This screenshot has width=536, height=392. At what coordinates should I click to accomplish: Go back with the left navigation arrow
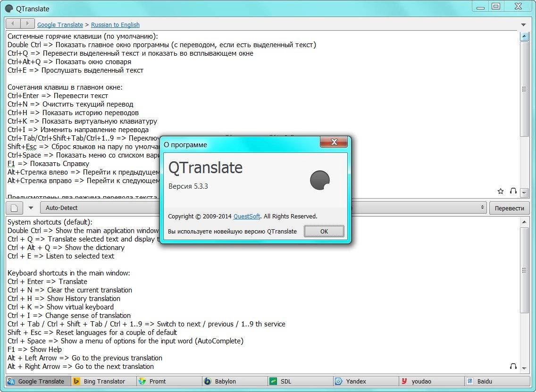pos(13,24)
